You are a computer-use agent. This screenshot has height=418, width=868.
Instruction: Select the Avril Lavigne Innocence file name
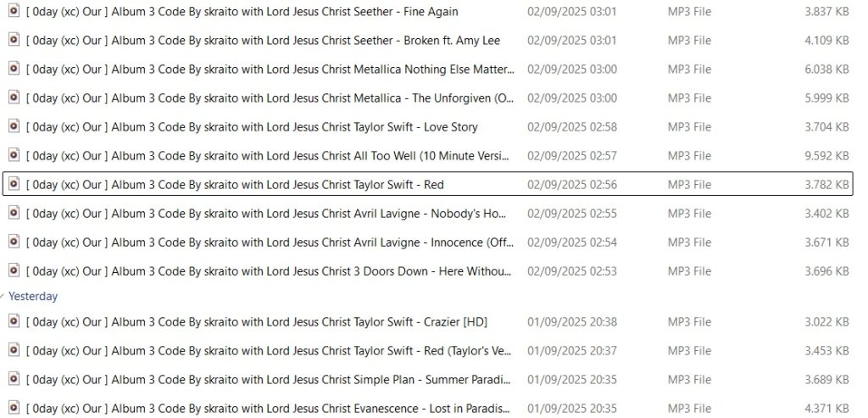pyautogui.click(x=270, y=242)
